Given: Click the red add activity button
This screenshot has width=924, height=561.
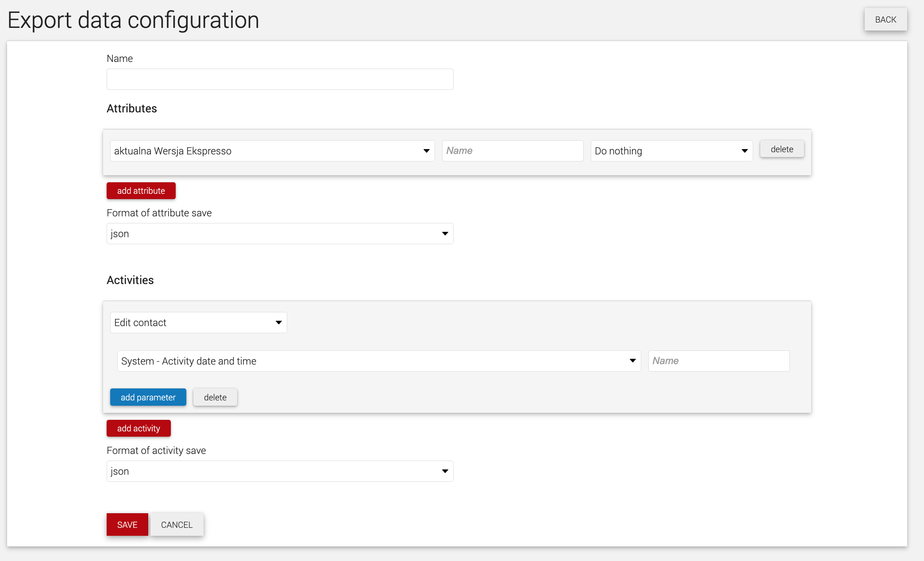Looking at the screenshot, I should [x=139, y=428].
